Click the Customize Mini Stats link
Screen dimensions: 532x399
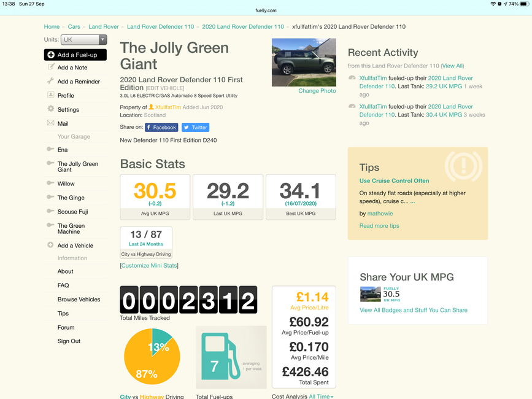pyautogui.click(x=149, y=265)
